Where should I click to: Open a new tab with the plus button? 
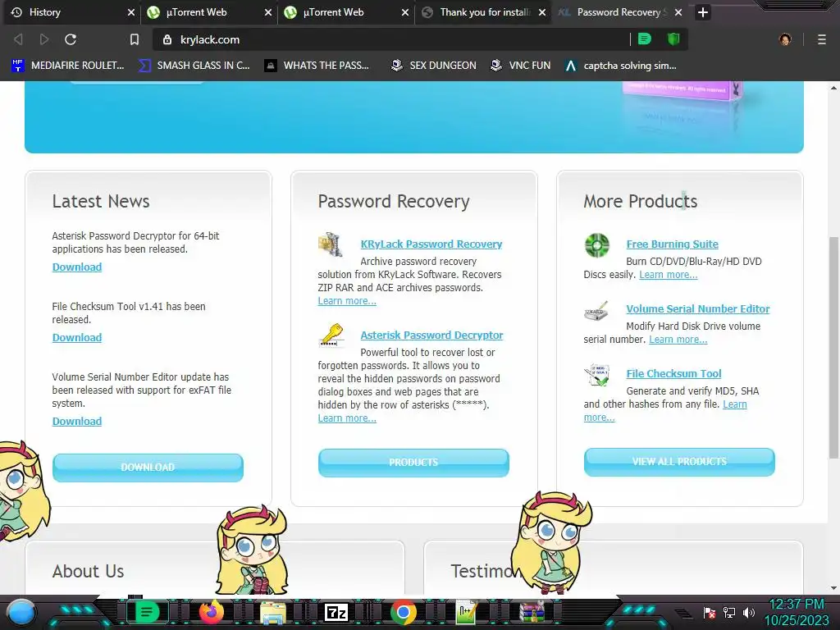point(703,12)
